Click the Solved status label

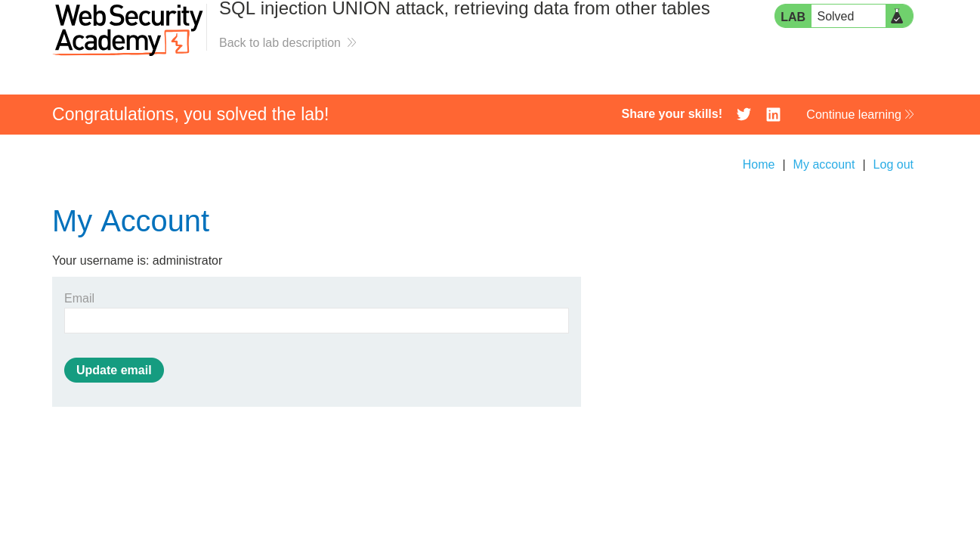pyautogui.click(x=836, y=17)
